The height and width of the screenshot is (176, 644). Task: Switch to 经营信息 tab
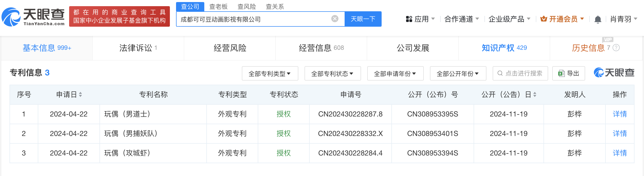point(321,48)
